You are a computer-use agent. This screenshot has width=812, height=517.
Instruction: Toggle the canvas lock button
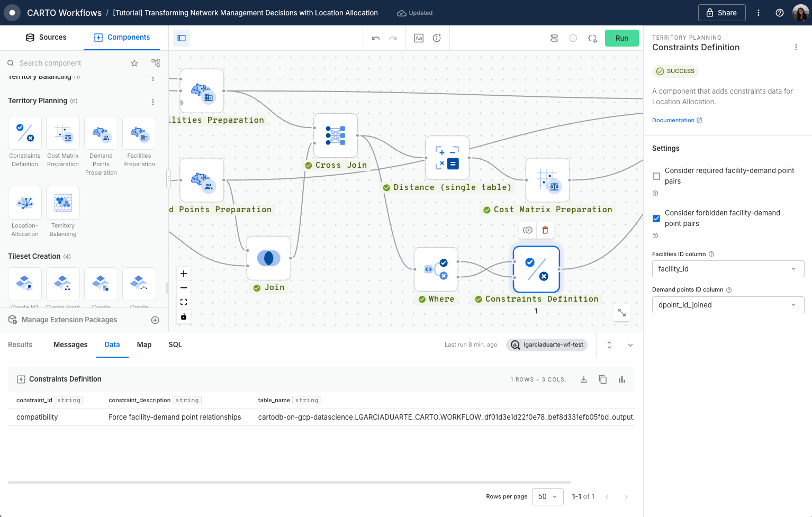(x=184, y=316)
